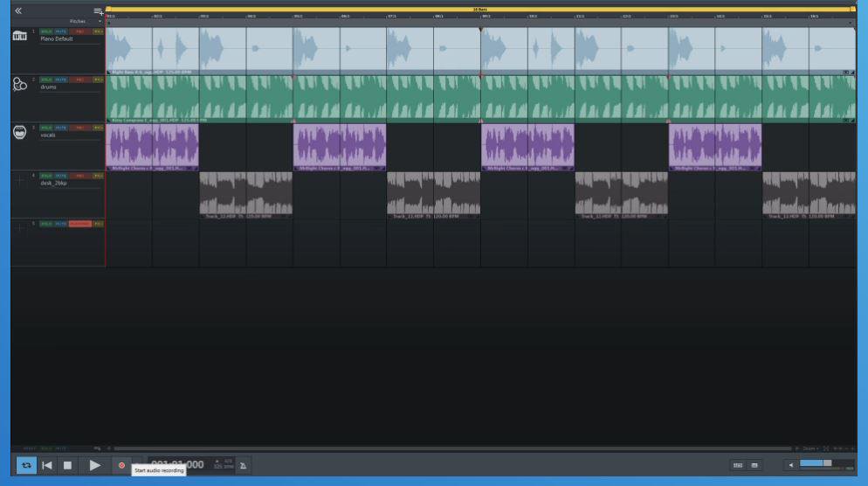
Task: Click the icon right of the keyboard icon
Action: (x=754, y=466)
